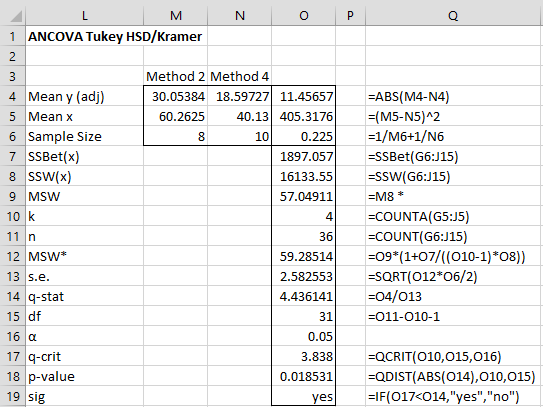Select cell with value 60.2625
The image size is (543, 407).
[176, 116]
